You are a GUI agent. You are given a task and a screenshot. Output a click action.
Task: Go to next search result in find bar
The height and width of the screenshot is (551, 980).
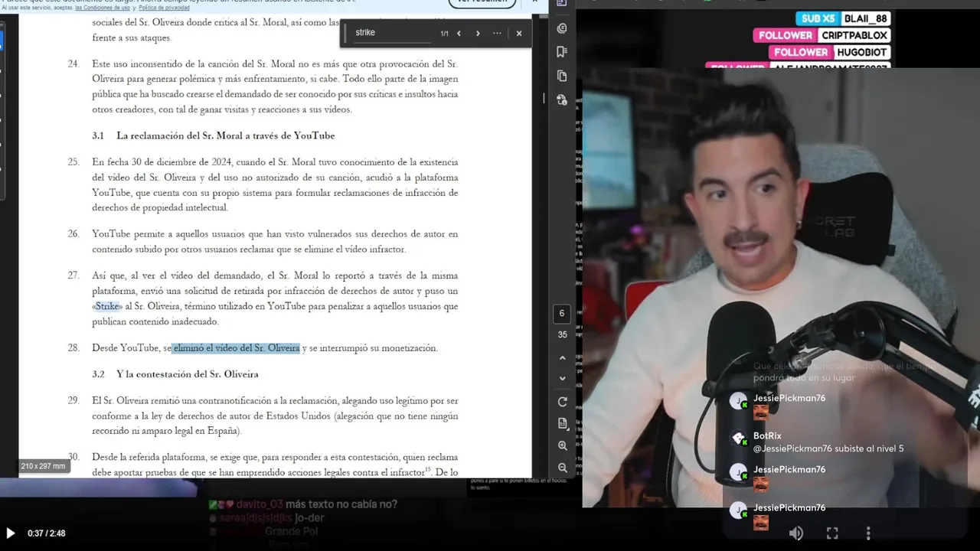(x=478, y=33)
